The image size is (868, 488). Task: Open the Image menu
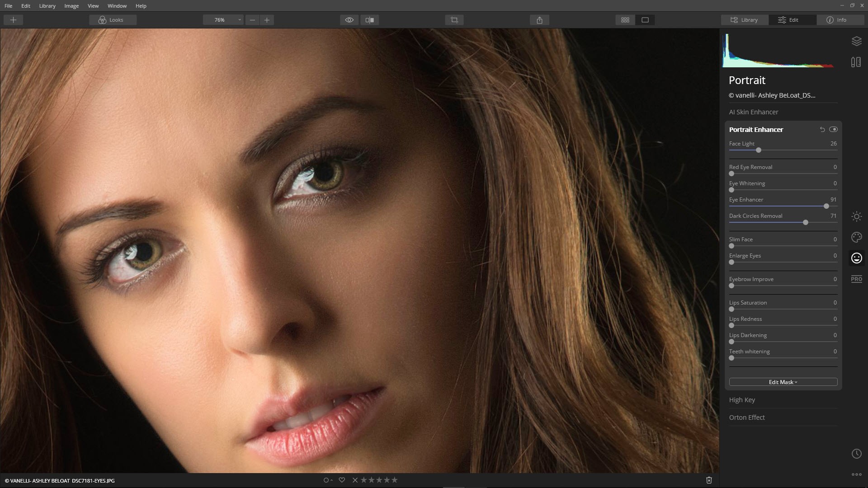(71, 6)
